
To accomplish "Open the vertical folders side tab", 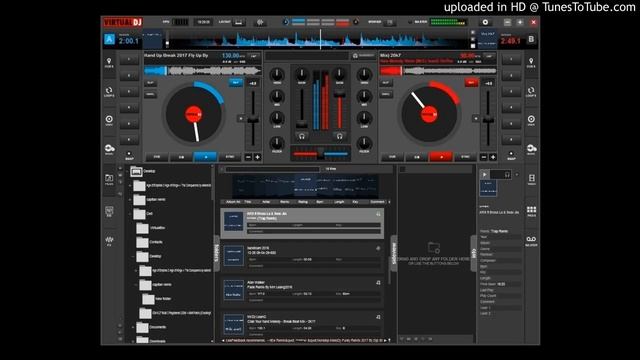I will [217, 253].
